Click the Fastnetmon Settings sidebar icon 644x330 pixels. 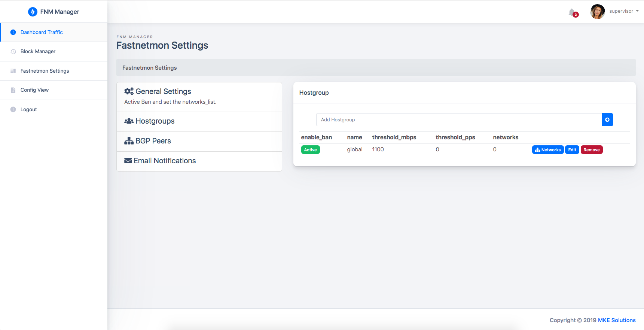tap(13, 71)
